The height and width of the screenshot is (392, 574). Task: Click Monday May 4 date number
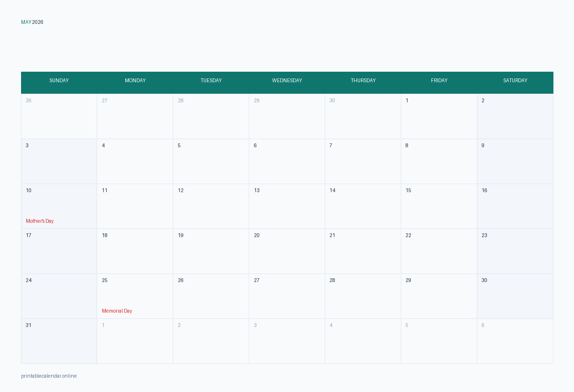click(103, 146)
